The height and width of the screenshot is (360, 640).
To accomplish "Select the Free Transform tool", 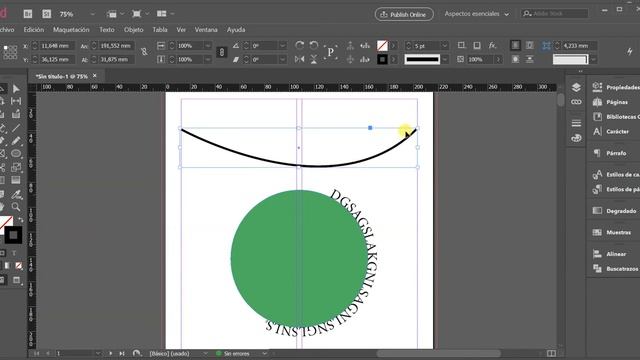I will click(x=16, y=167).
